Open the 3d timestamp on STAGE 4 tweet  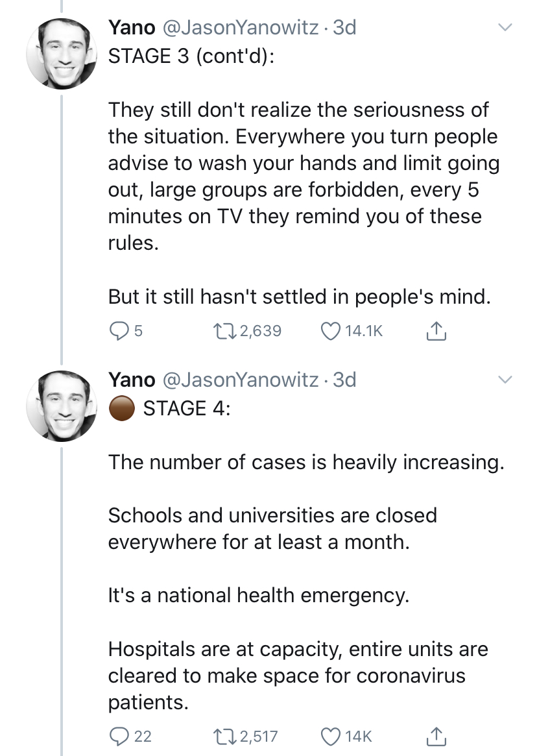click(x=344, y=380)
